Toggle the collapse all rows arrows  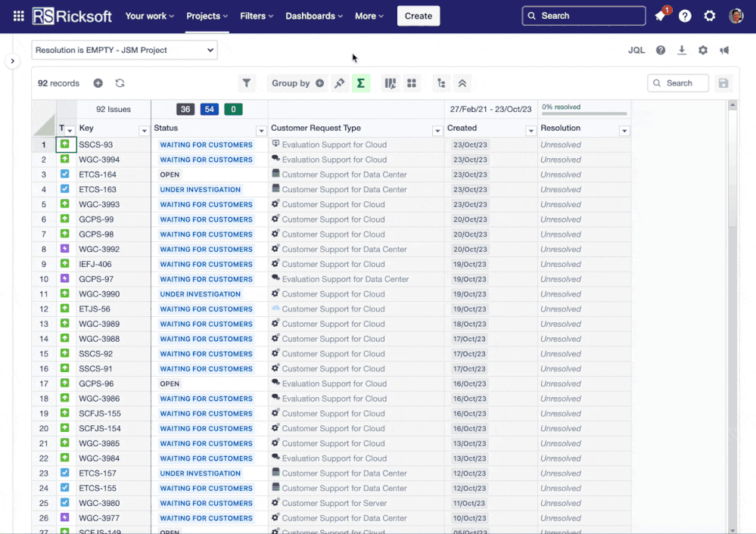click(462, 83)
